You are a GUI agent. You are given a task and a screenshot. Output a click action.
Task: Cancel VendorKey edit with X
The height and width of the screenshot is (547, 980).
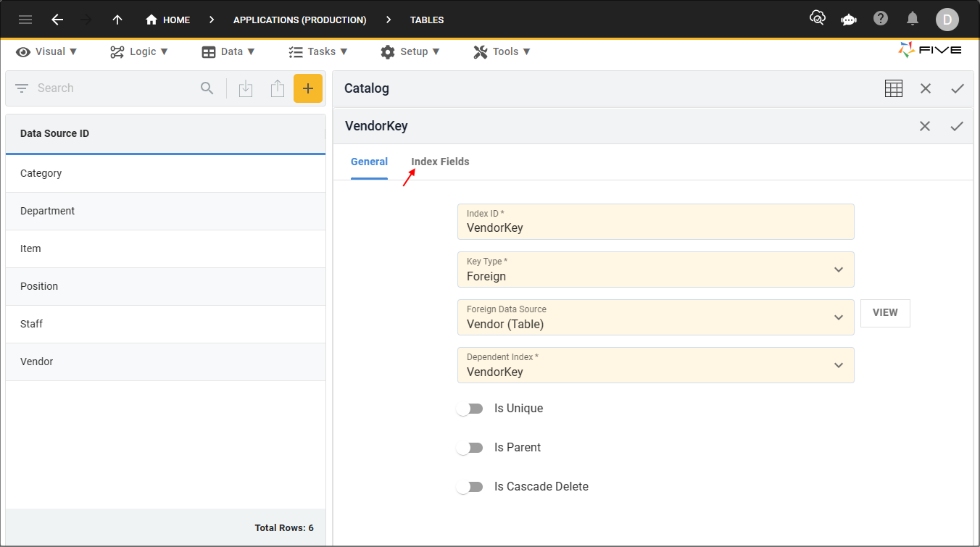925,126
